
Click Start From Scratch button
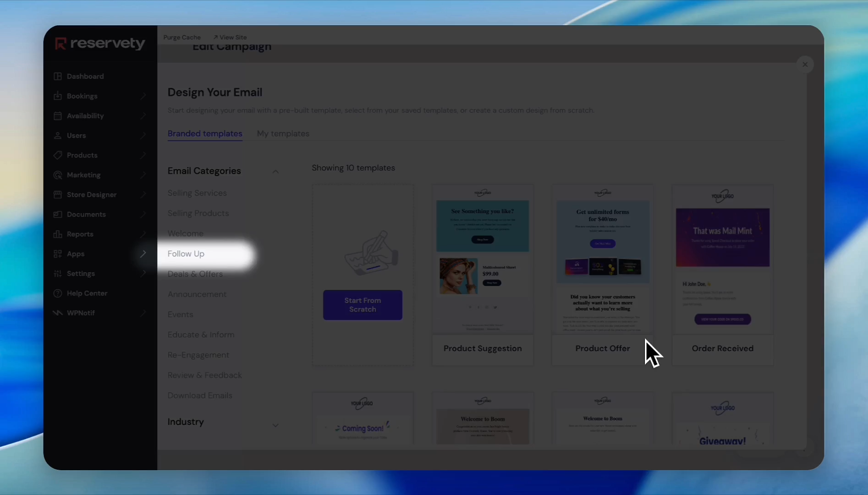(x=363, y=305)
